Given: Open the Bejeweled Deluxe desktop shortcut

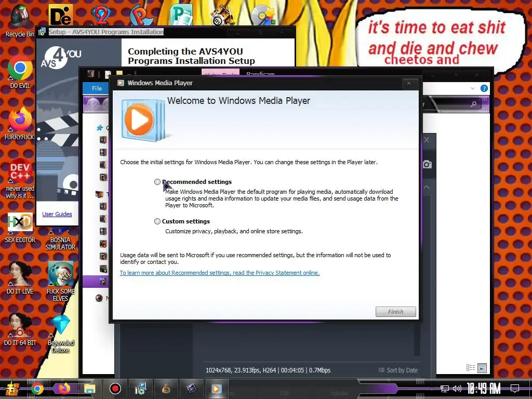Looking at the screenshot, I should pyautogui.click(x=61, y=333).
